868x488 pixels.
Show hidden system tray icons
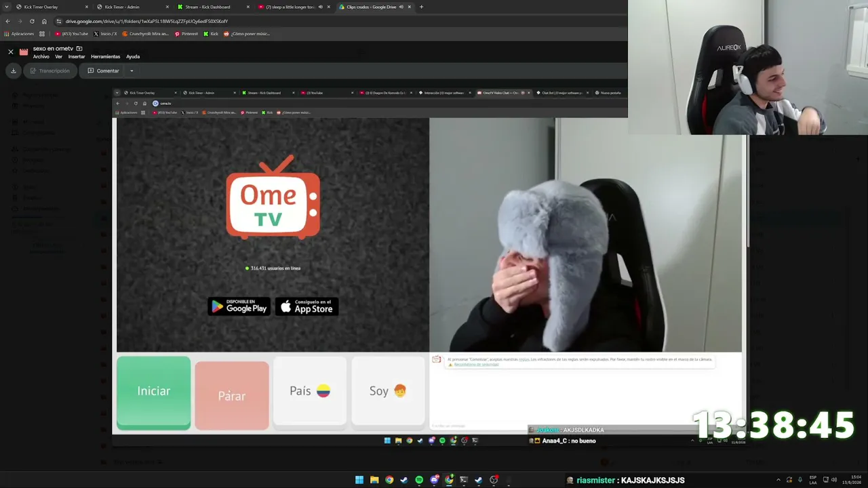[x=778, y=480]
